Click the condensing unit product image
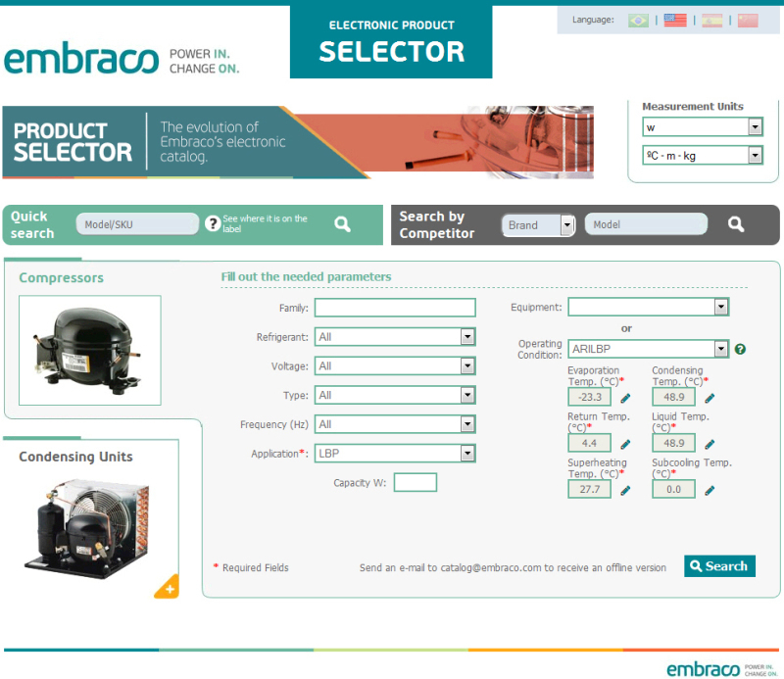The height and width of the screenshot is (679, 784). click(x=87, y=529)
